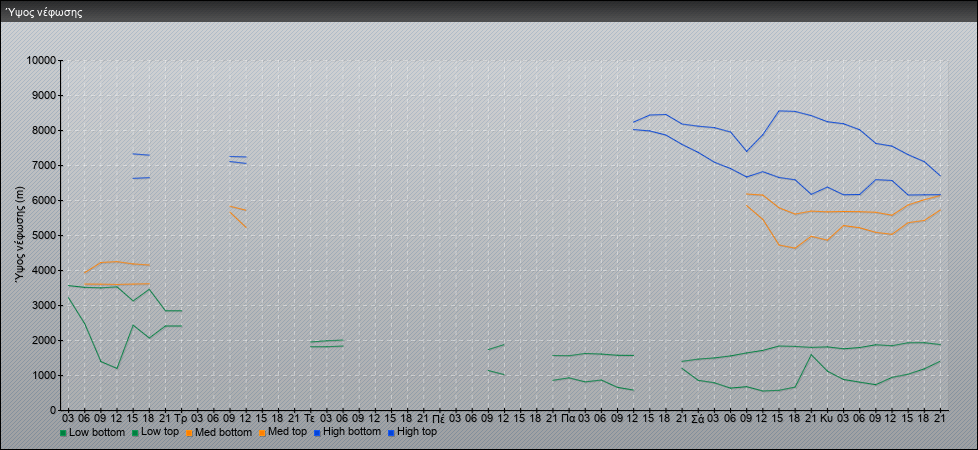Screen dimensions: 978x450
Task: Select the 'Low top' legend text
Action: (x=162, y=433)
